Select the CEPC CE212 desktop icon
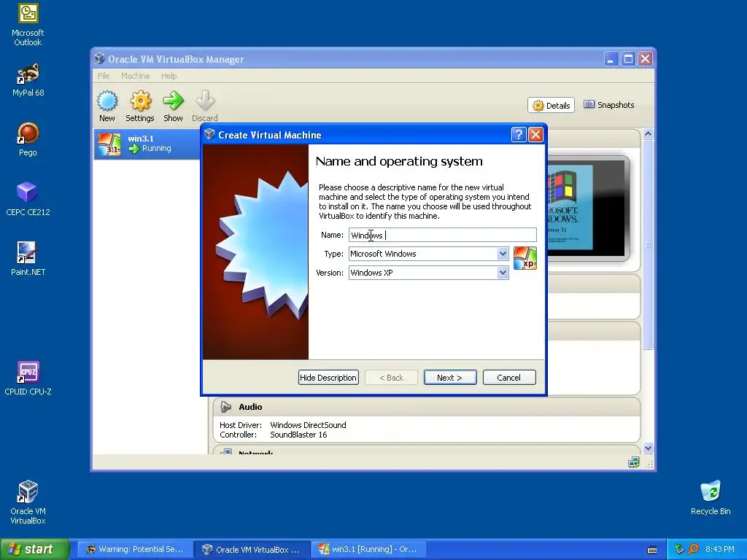Image resolution: width=747 pixels, height=560 pixels. point(28,199)
